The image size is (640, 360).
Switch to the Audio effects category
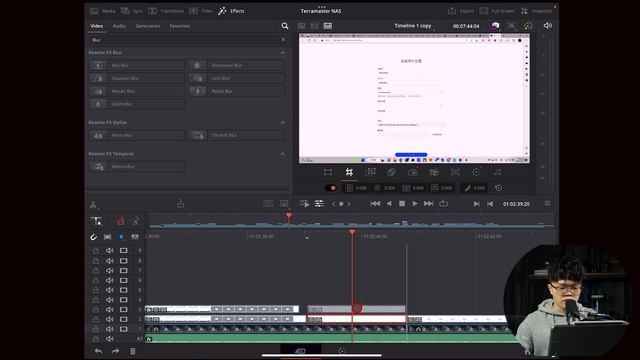click(x=119, y=26)
